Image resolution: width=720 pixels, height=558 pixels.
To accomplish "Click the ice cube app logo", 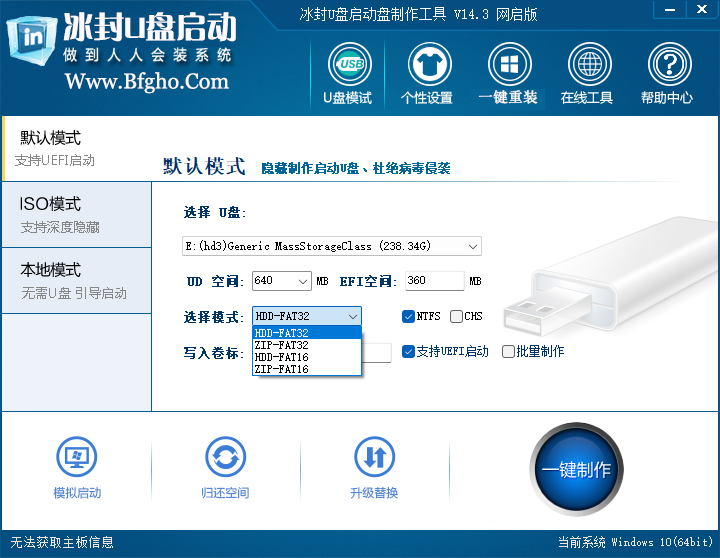I will coord(31,40).
